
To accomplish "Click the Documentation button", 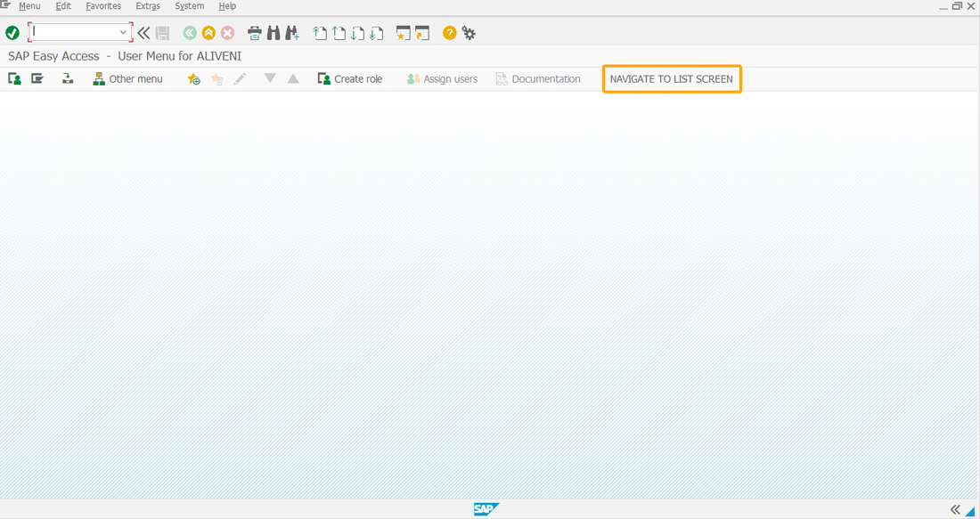I will pos(538,78).
